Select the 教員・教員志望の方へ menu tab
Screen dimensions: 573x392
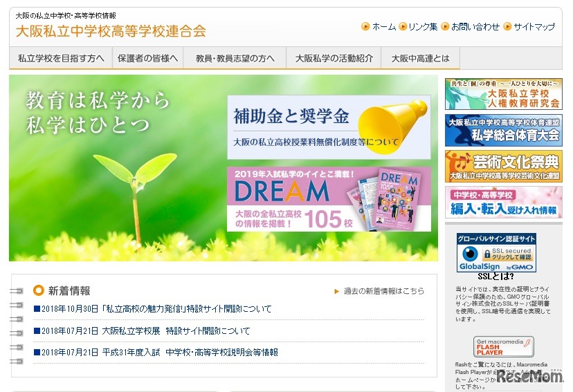[x=235, y=58]
